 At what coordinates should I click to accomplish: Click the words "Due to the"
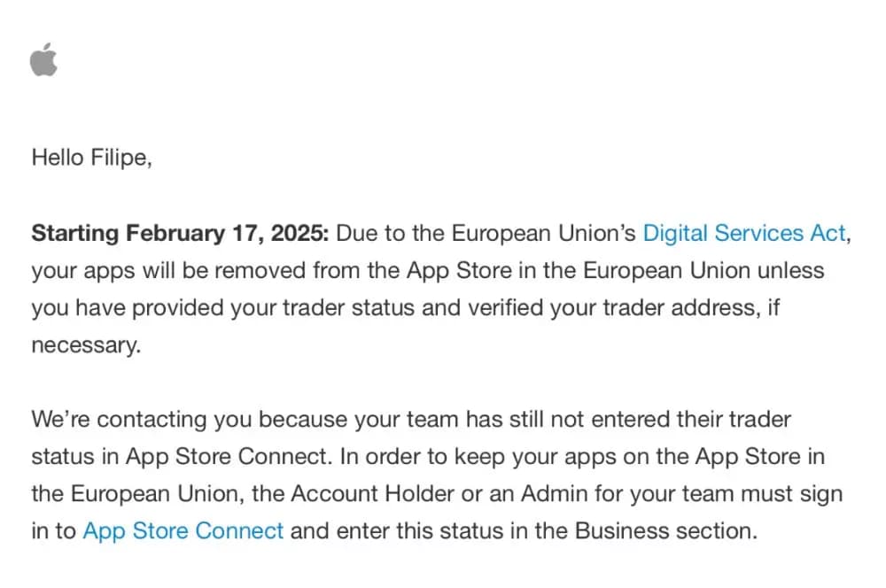391,234
